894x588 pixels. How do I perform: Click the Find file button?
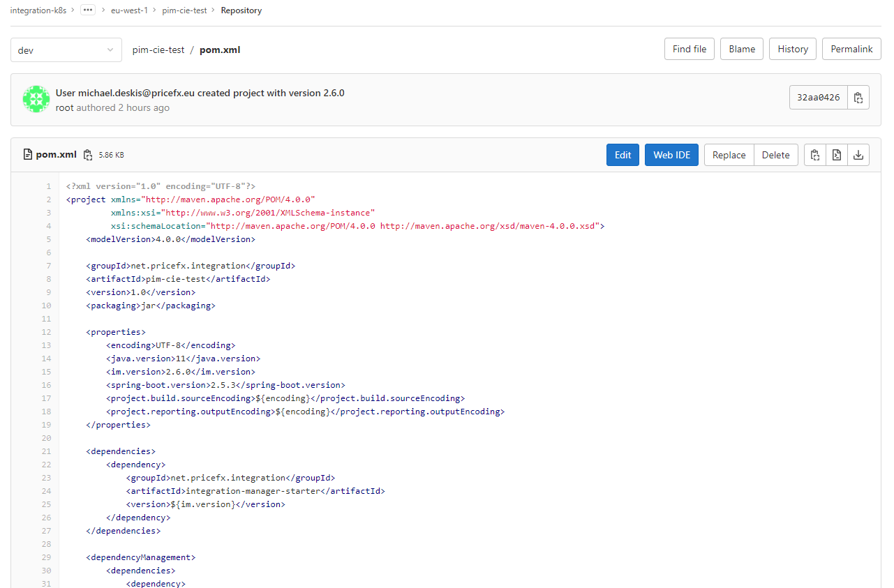coord(689,50)
